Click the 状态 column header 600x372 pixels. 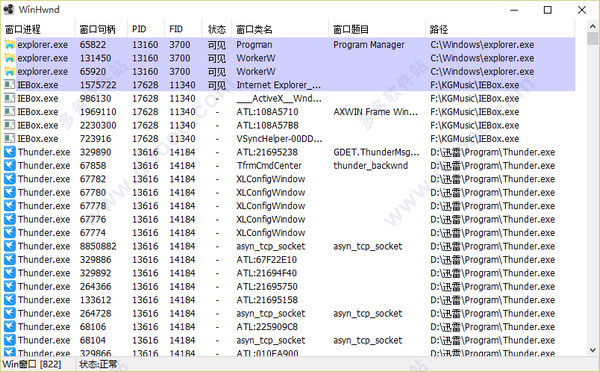217,29
